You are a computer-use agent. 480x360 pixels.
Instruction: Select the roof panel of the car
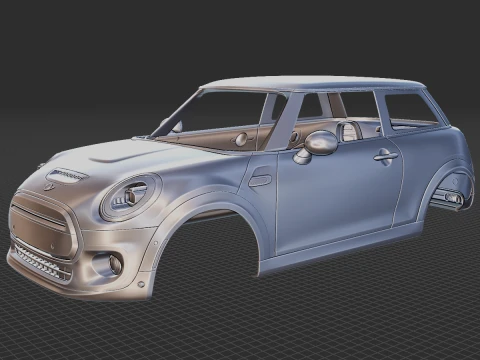coord(312,83)
